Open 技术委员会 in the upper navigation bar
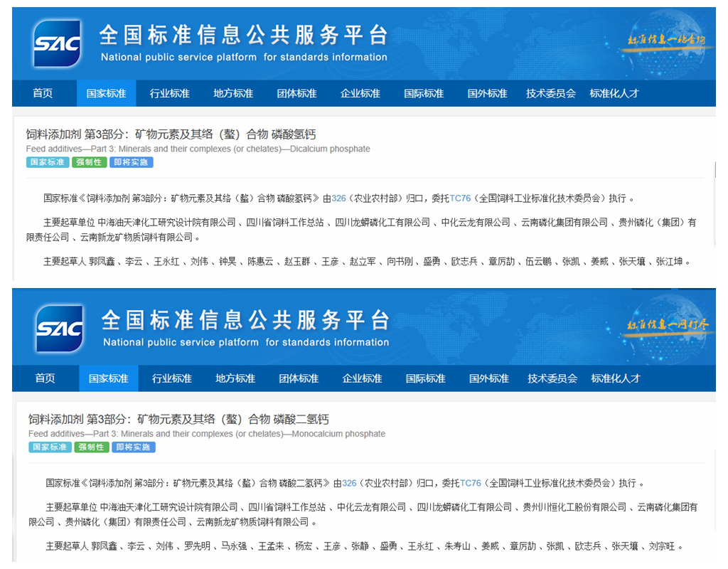Viewport: 728px width, 569px height. point(551,93)
